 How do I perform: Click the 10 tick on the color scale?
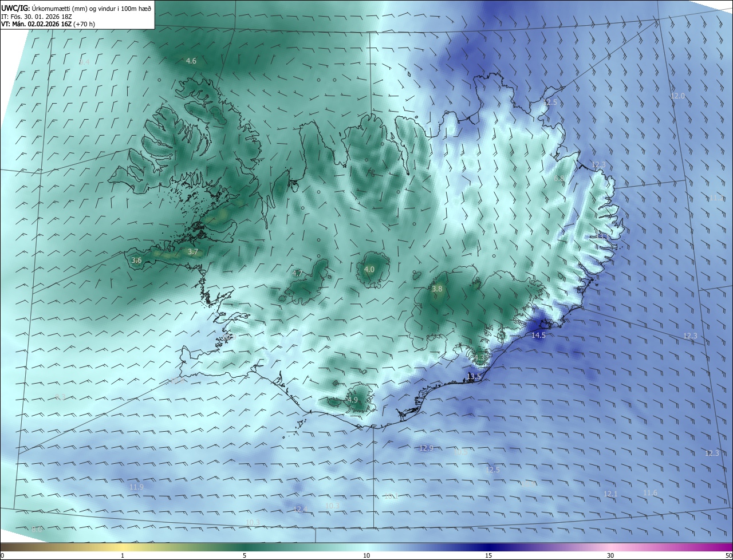[366, 555]
